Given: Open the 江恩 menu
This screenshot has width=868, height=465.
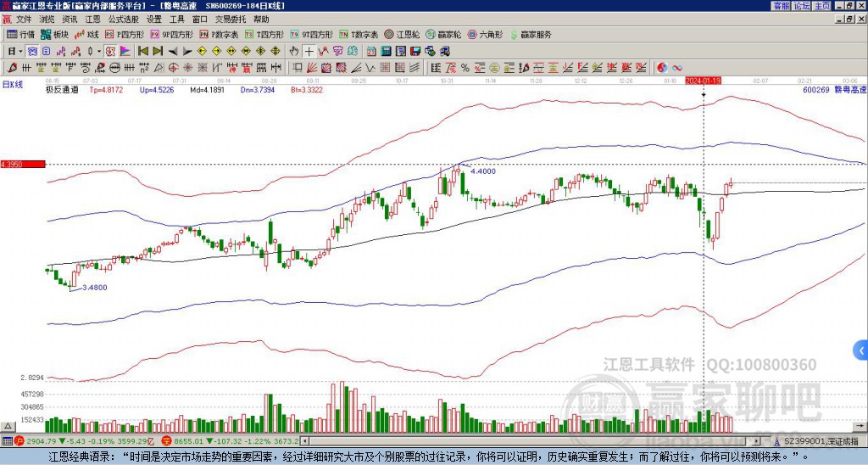Looking at the screenshot, I should pos(93,20).
